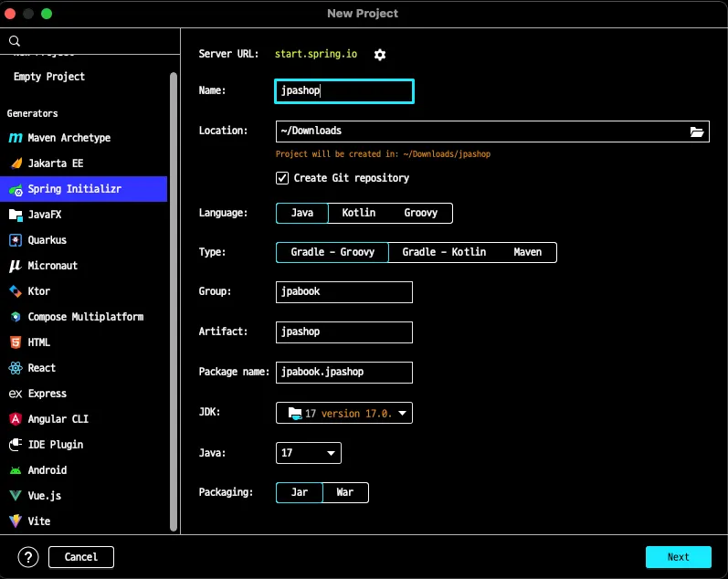Click the sidebar vertical scrollbar
This screenshot has height=579, width=728.
[x=174, y=301]
